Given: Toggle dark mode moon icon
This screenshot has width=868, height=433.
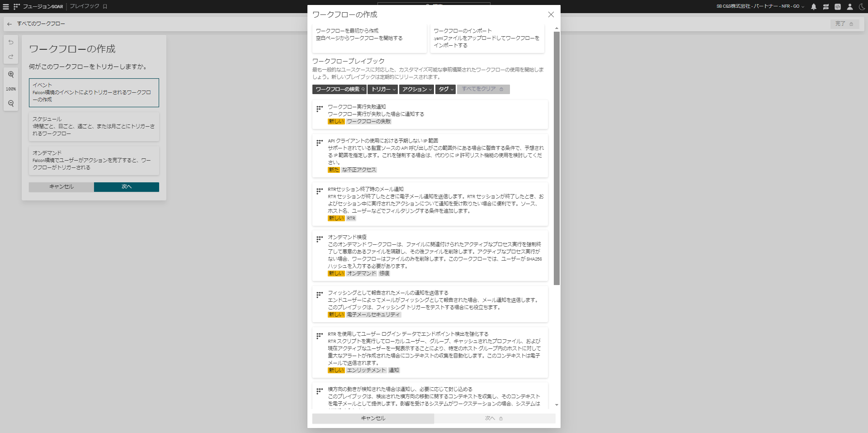Looking at the screenshot, I should [861, 6].
